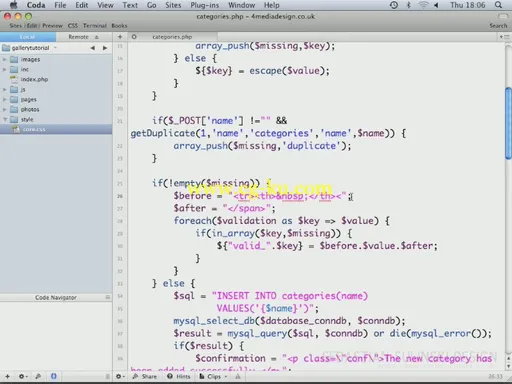Add a new document tab with plus
512x384 pixels.
point(120,37)
